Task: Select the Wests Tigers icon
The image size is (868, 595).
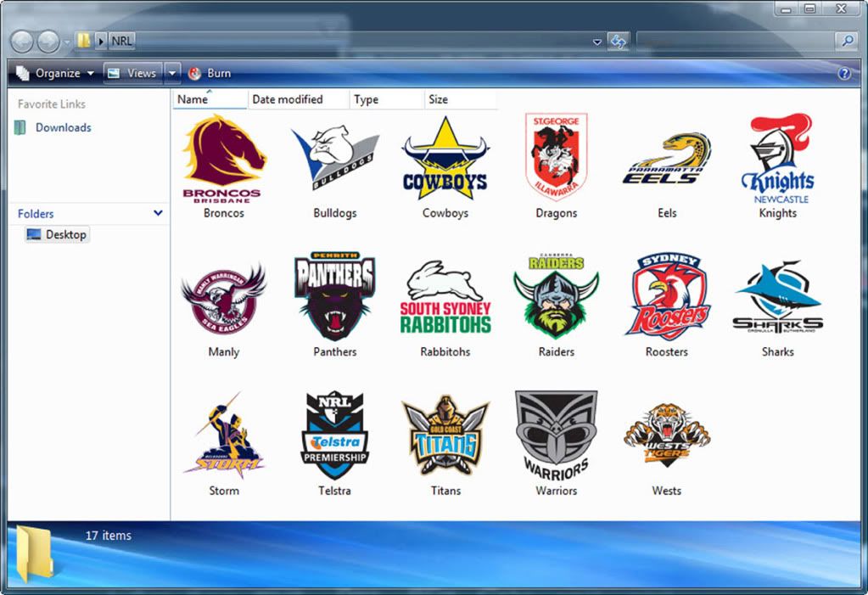Action: [667, 435]
